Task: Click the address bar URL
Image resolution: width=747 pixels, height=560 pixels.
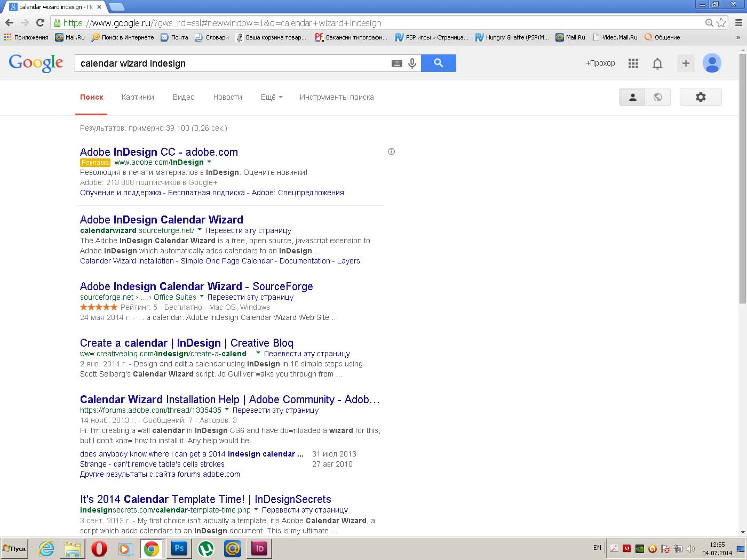Action: 222,23
